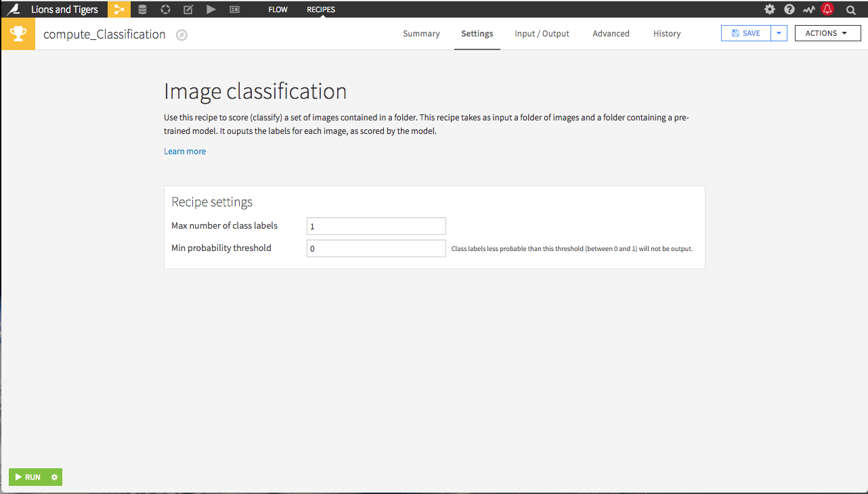
Task: Expand the Save dropdown arrow
Action: (x=779, y=33)
